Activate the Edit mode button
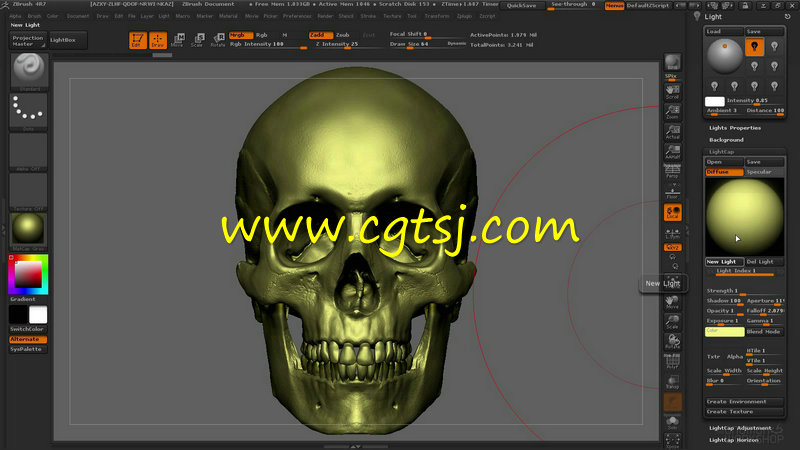Screen dimensions: 800x450 [x=138, y=40]
